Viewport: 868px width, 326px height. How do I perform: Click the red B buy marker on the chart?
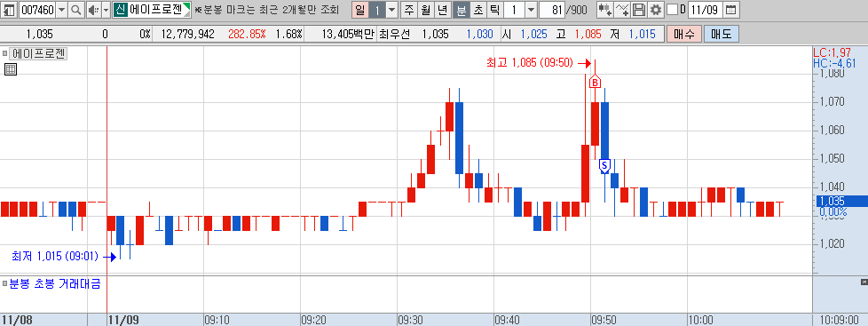596,82
